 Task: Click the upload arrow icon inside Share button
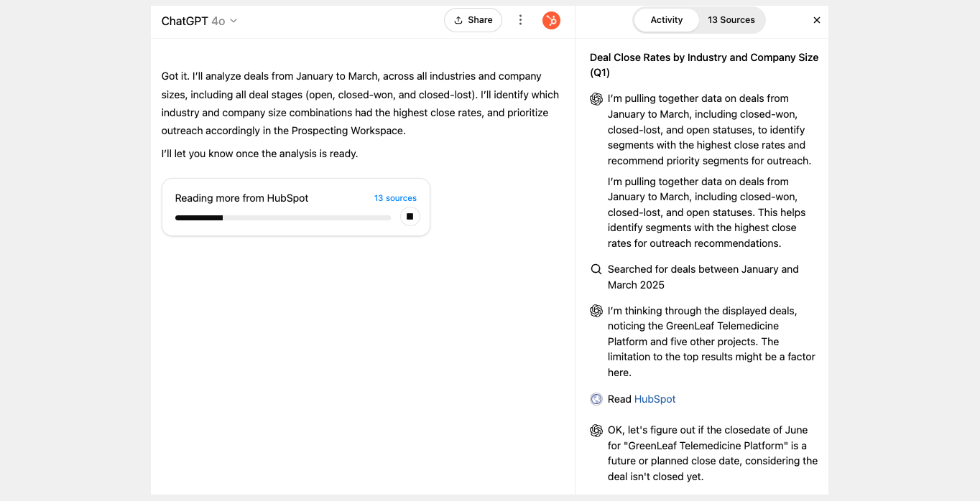coord(458,20)
